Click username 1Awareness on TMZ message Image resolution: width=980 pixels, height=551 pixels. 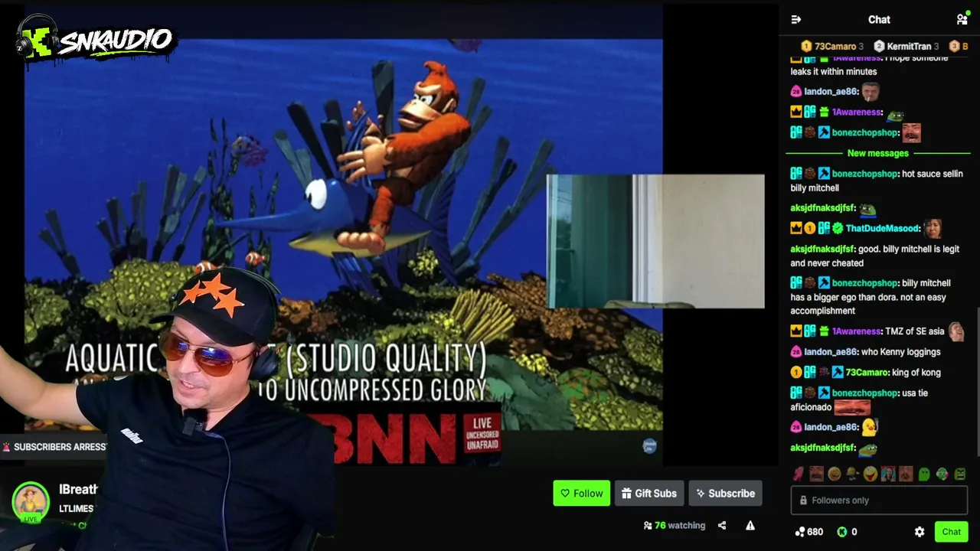coord(857,331)
